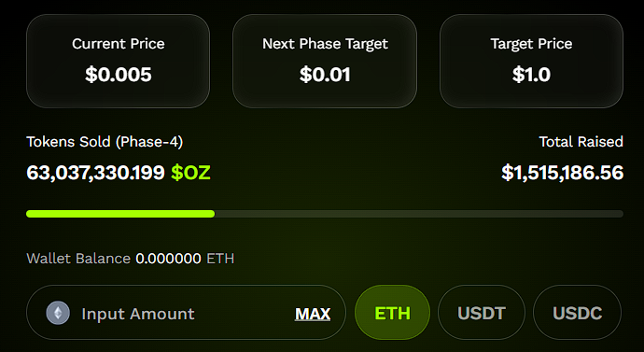Select USDT as payment currency
Image resolution: width=644 pixels, height=352 pixels.
click(482, 313)
